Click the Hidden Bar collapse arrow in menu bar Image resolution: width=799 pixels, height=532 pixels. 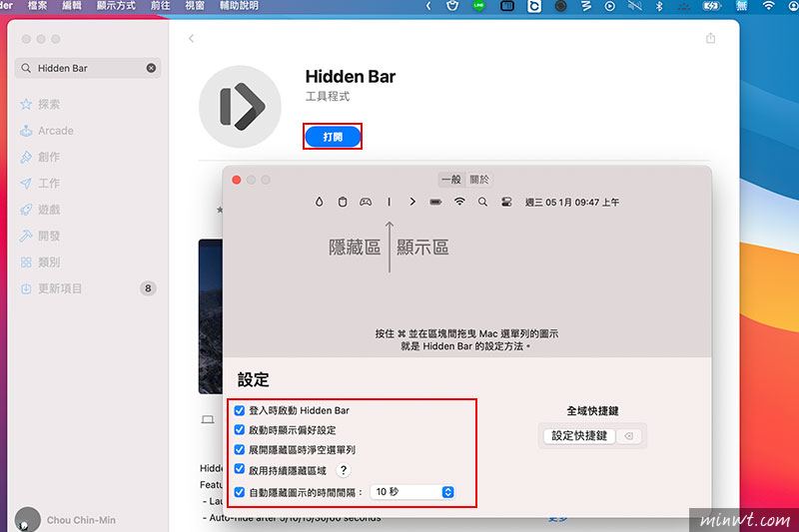[x=428, y=6]
